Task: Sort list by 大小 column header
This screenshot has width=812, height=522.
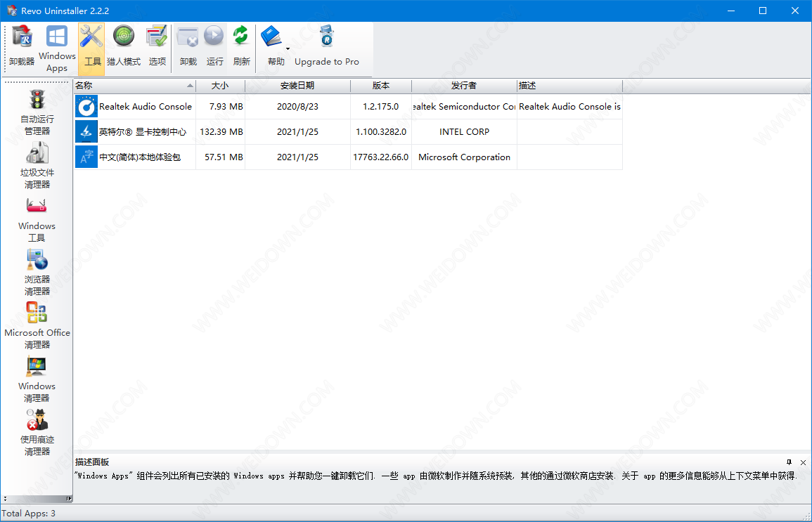Action: pos(220,86)
